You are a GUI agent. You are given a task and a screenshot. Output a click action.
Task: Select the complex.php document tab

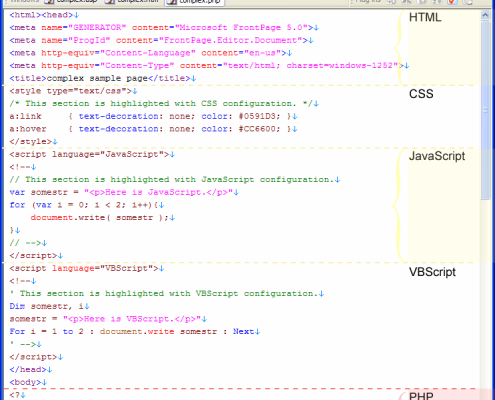195,2
